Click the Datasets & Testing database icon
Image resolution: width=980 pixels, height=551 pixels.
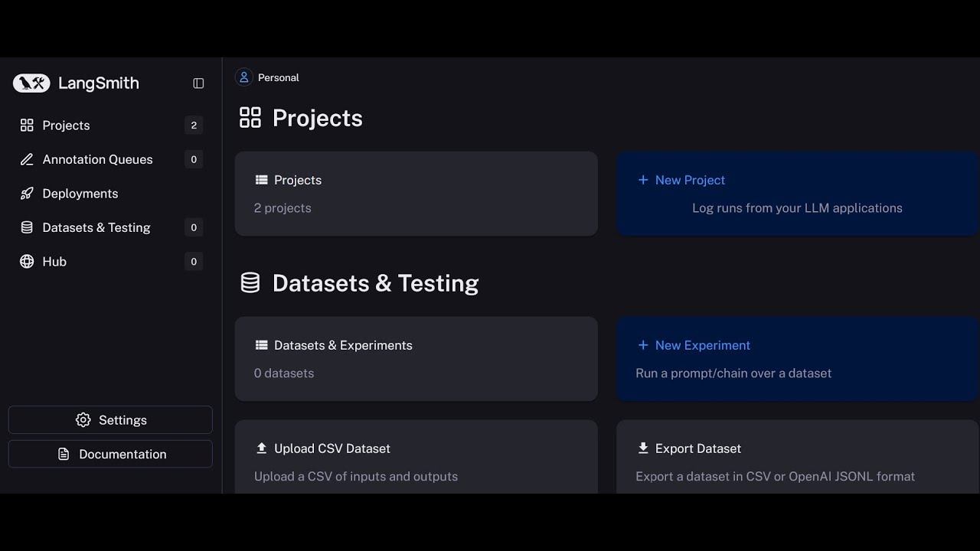[x=27, y=227]
